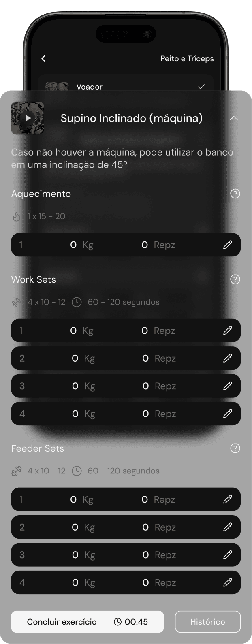This screenshot has height=644, width=252.
Task: Play the Supino Inclinado exercise video
Action: [x=27, y=118]
